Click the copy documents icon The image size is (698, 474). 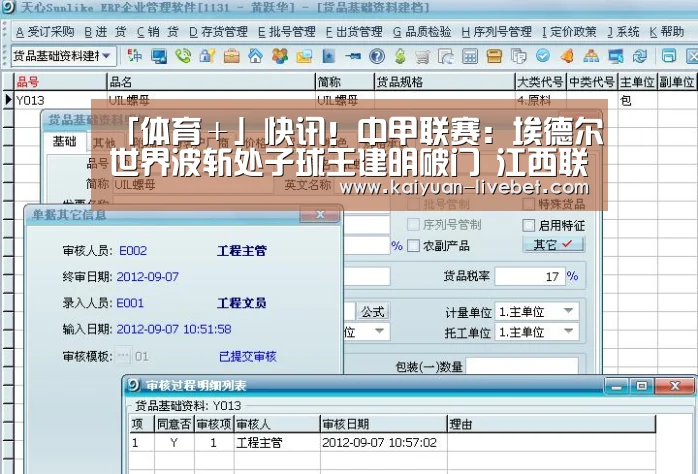[519, 56]
